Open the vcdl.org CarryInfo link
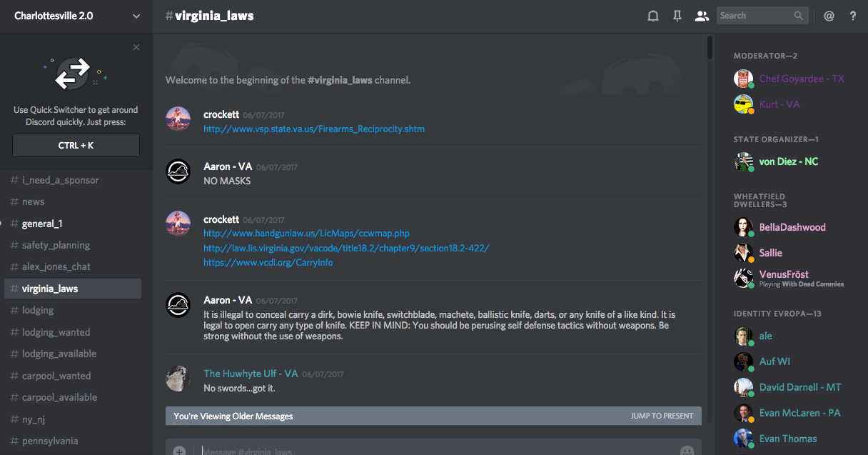 tap(268, 262)
